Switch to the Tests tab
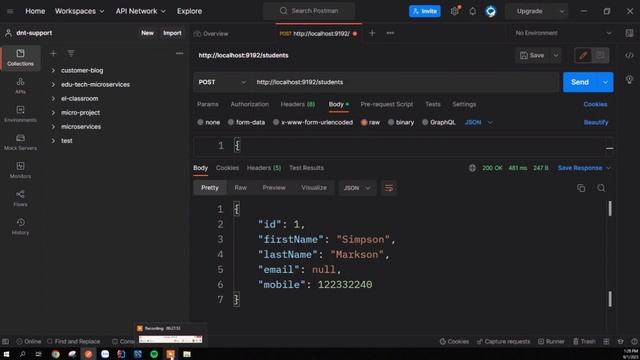640x360 pixels. (x=433, y=104)
